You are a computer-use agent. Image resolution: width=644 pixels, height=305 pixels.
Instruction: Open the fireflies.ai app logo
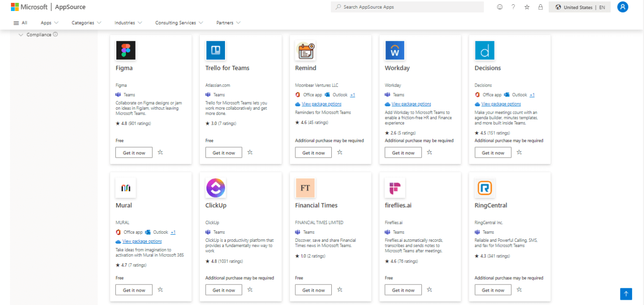395,188
